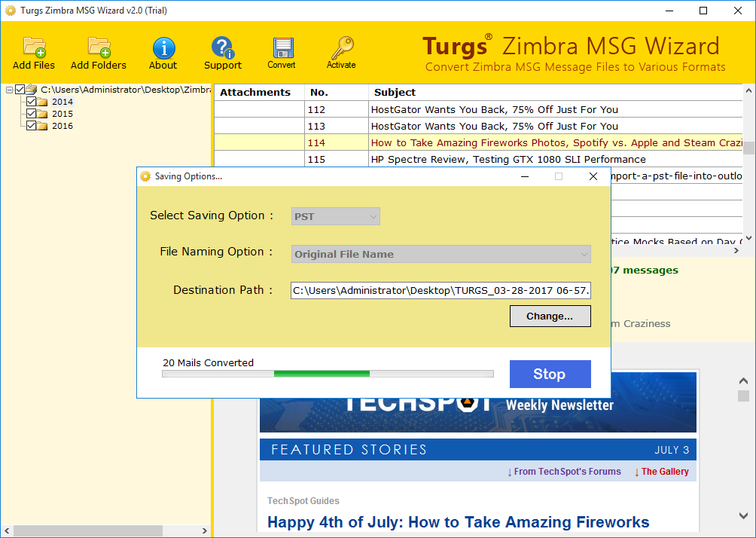756x538 pixels.
Task: Click the Subject column header
Action: click(556, 92)
